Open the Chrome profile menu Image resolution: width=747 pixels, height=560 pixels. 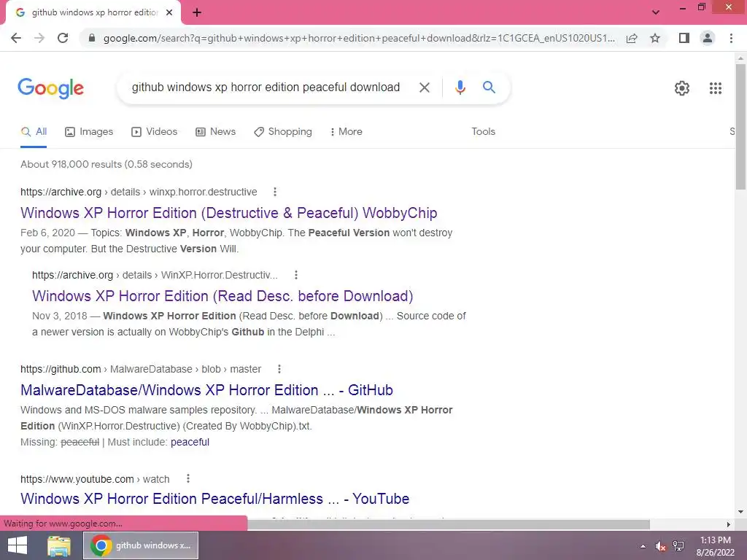coord(708,38)
